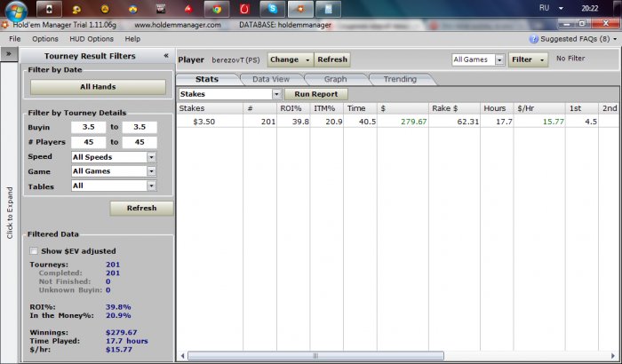
Task: Click the minimum Buyin input field
Action: tap(89, 128)
